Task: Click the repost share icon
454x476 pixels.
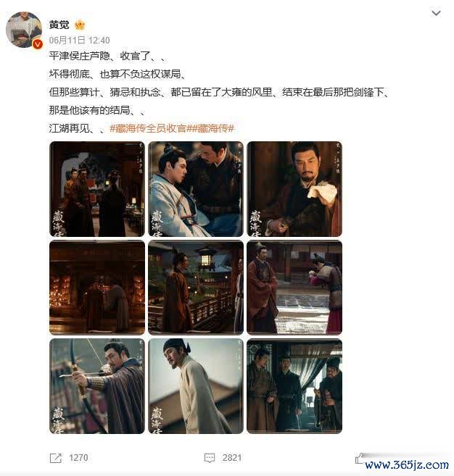Action: (x=56, y=458)
